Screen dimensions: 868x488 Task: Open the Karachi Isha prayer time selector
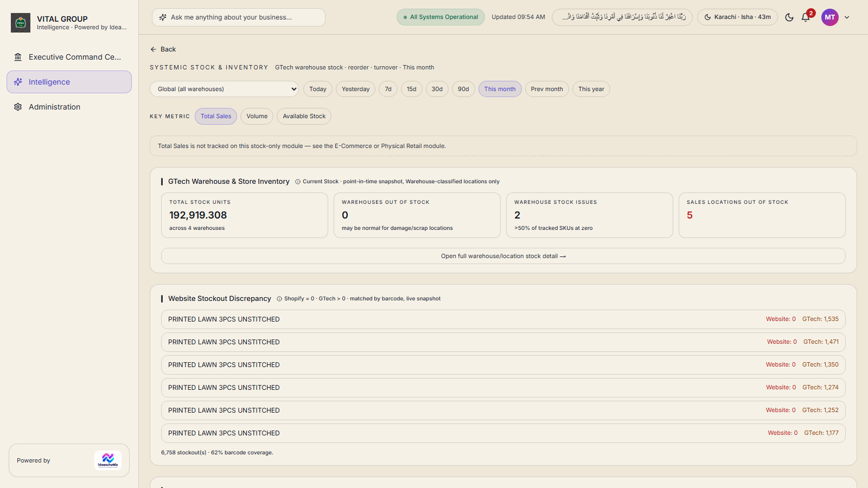(737, 17)
